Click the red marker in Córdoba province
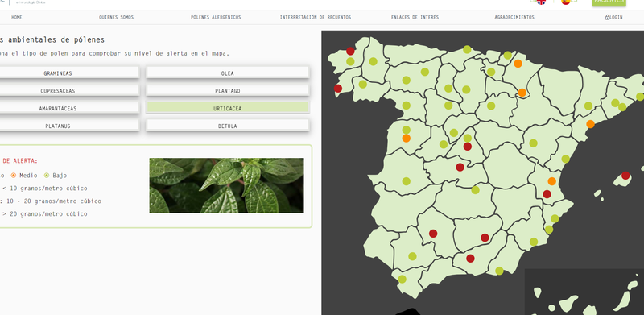 click(x=433, y=234)
